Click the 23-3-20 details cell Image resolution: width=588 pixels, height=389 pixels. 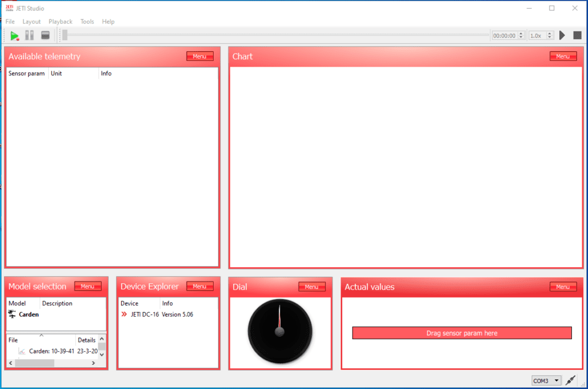87,351
